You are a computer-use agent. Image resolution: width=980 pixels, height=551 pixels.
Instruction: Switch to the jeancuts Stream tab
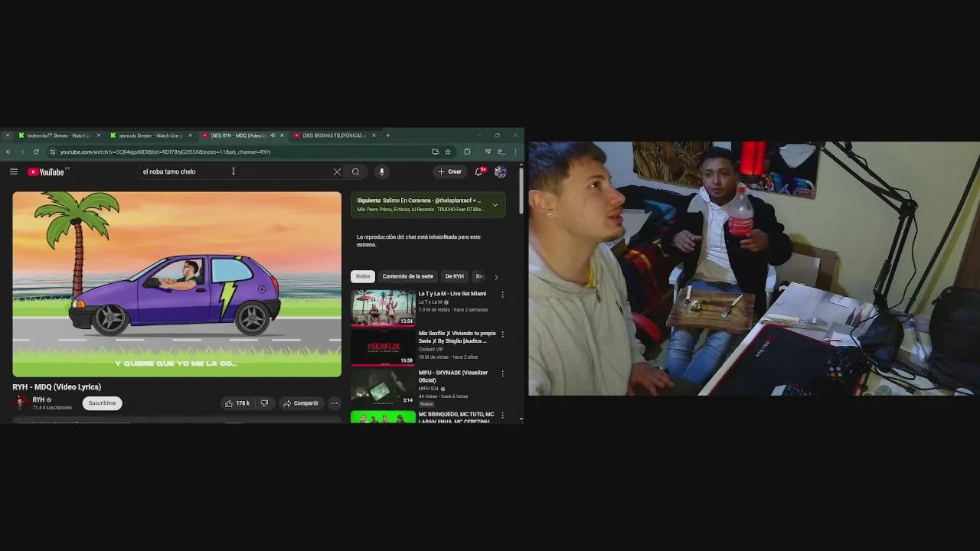tap(152, 135)
